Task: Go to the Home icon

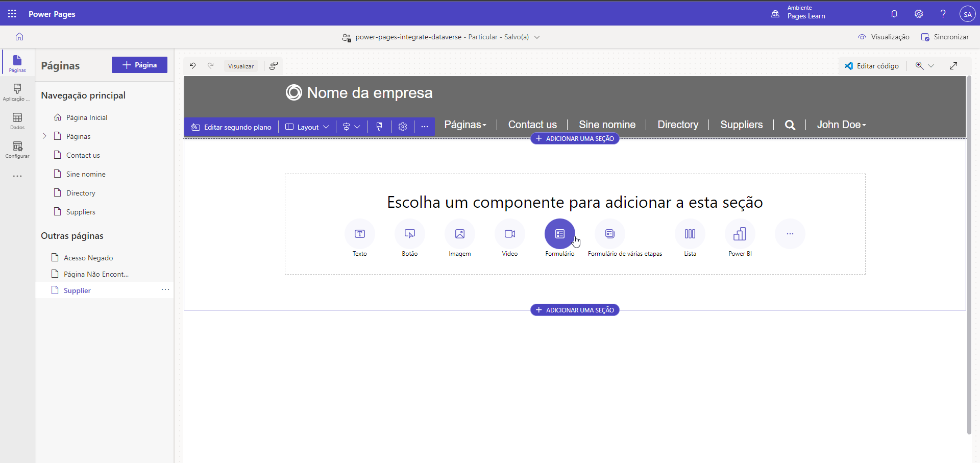Action: (x=19, y=37)
